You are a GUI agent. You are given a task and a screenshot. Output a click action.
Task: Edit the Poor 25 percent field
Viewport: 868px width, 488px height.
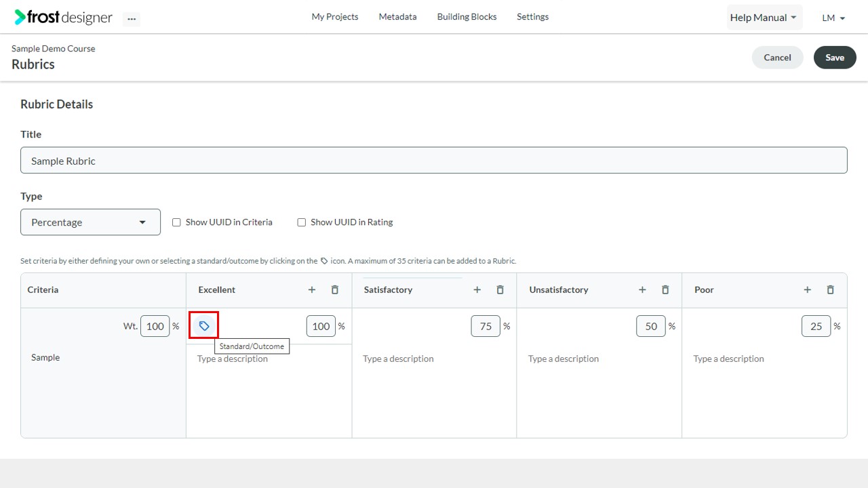click(x=816, y=326)
